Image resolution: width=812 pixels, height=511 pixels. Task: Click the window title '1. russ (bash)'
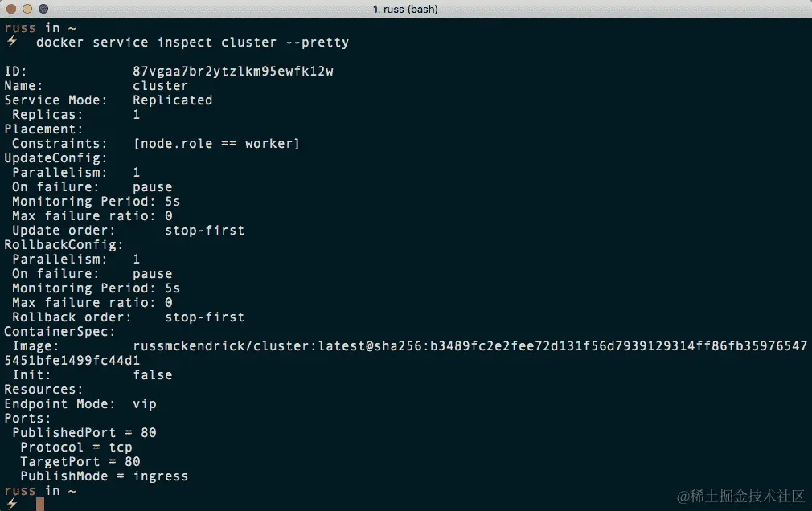[x=405, y=10]
